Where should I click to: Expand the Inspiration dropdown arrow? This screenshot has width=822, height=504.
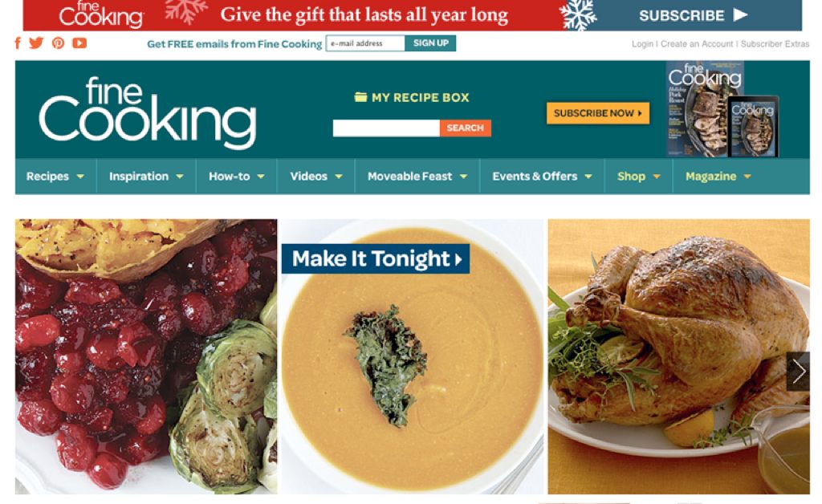180,177
